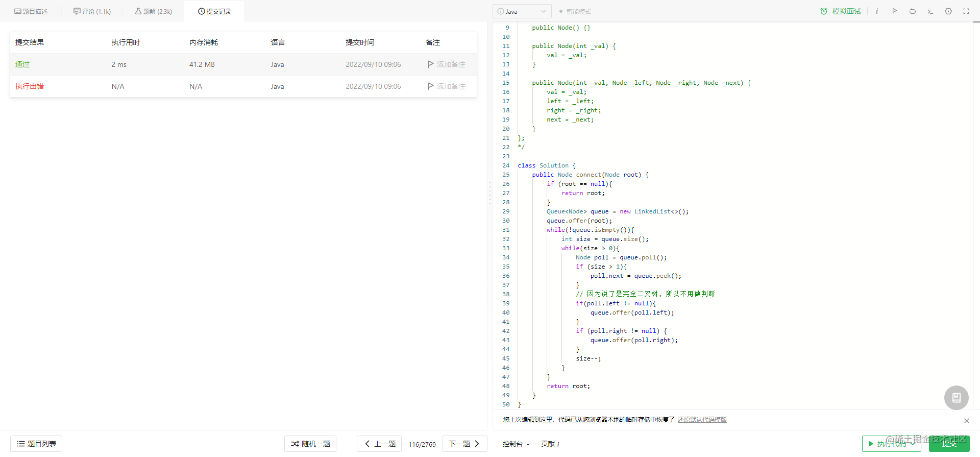Screen dimensions: 980x457
Task: Click the flag/play icon in editor toolbar
Action: 895,11
